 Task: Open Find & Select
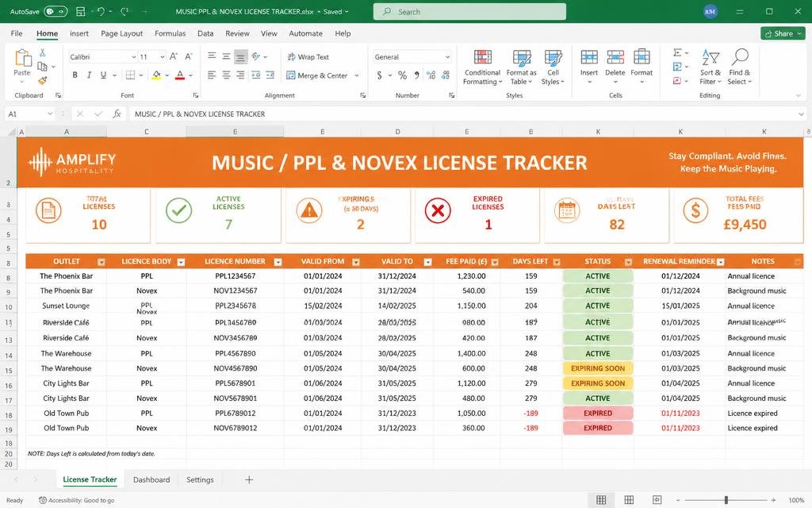coord(740,67)
